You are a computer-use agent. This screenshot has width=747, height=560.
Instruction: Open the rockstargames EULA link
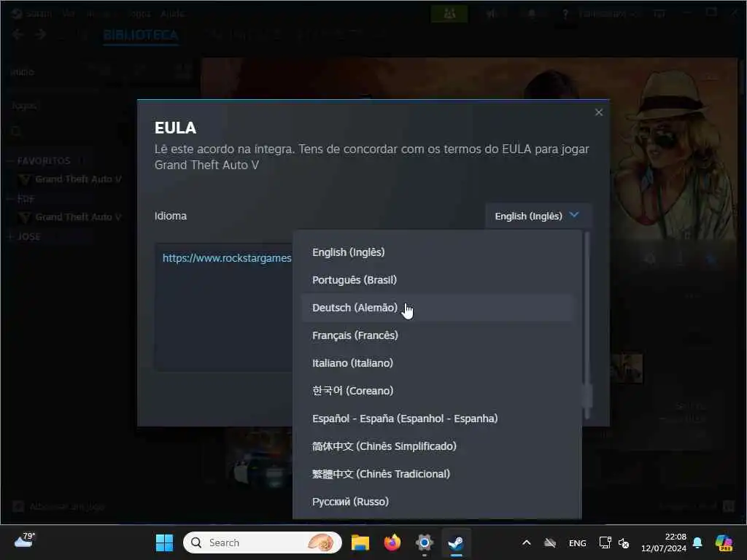(227, 258)
